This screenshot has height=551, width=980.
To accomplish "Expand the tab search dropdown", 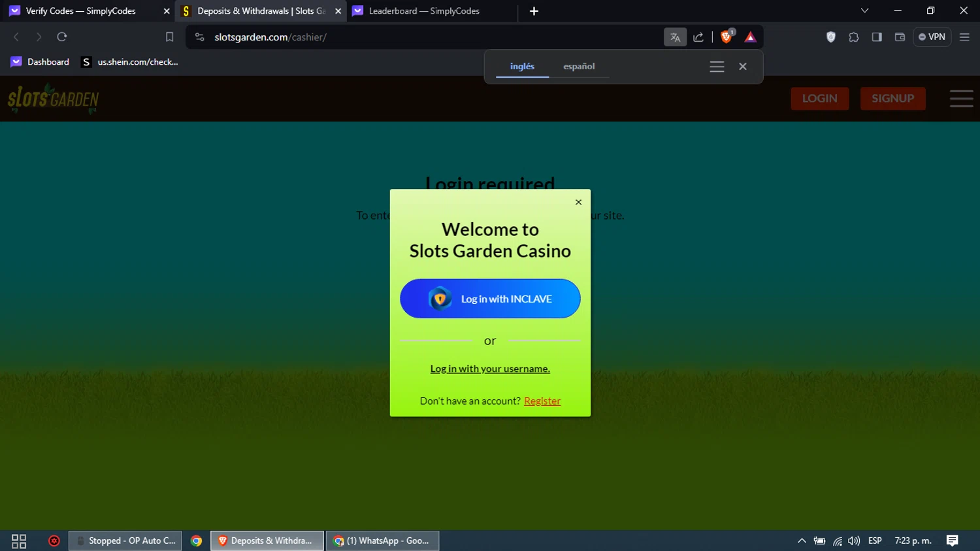I will click(864, 10).
